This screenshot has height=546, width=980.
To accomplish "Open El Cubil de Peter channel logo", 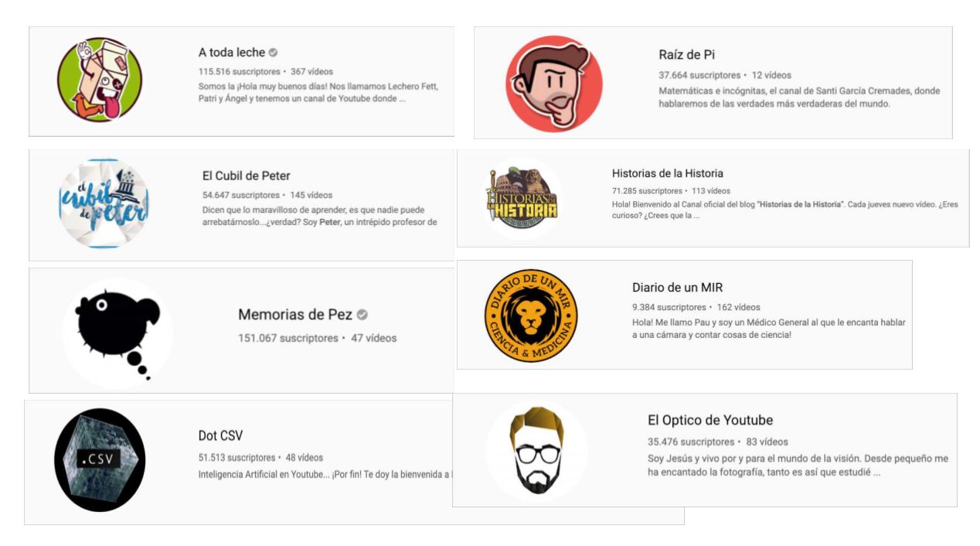I will pyautogui.click(x=104, y=203).
